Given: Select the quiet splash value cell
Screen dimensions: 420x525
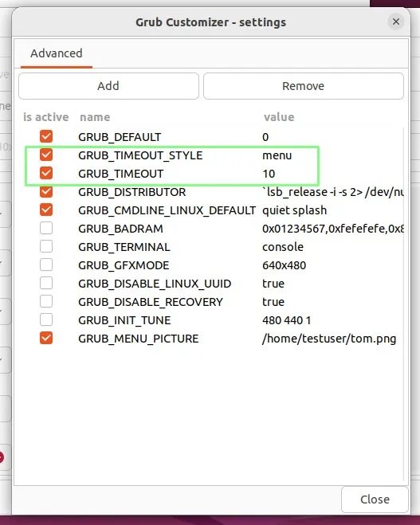Looking at the screenshot, I should (x=294, y=210).
